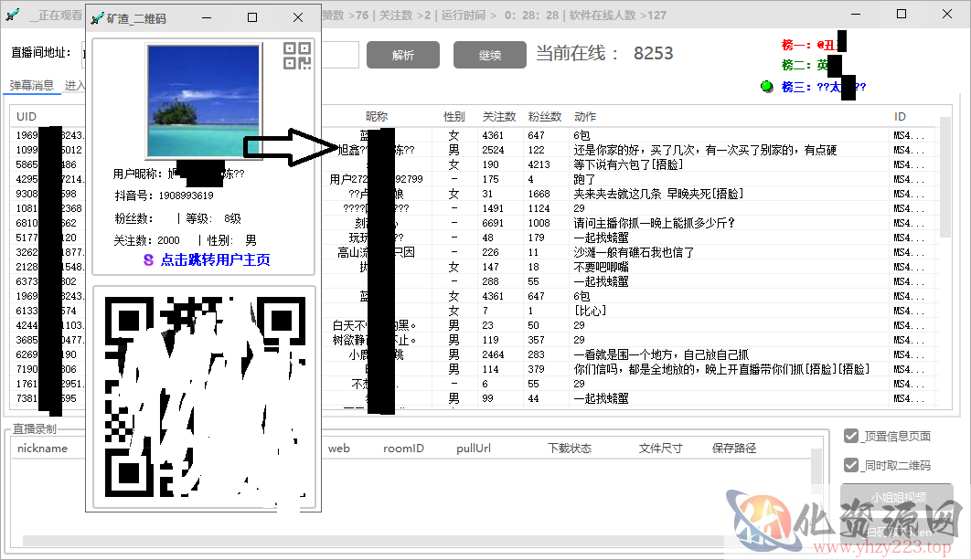Viewport: 971px width, 560px height.
Task: Click the pullUrl column header
Action: [x=474, y=448]
